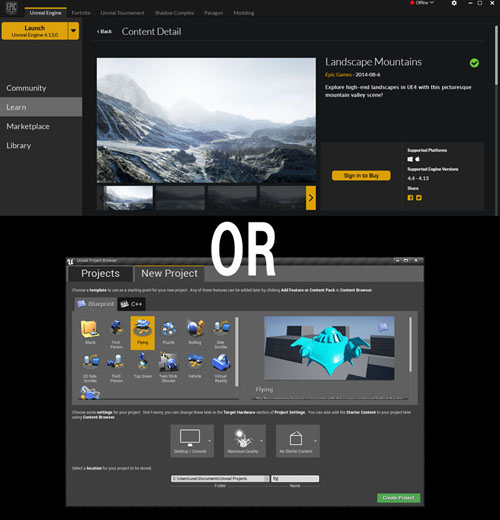Switch to the Unreal Tournament tab

click(x=122, y=13)
